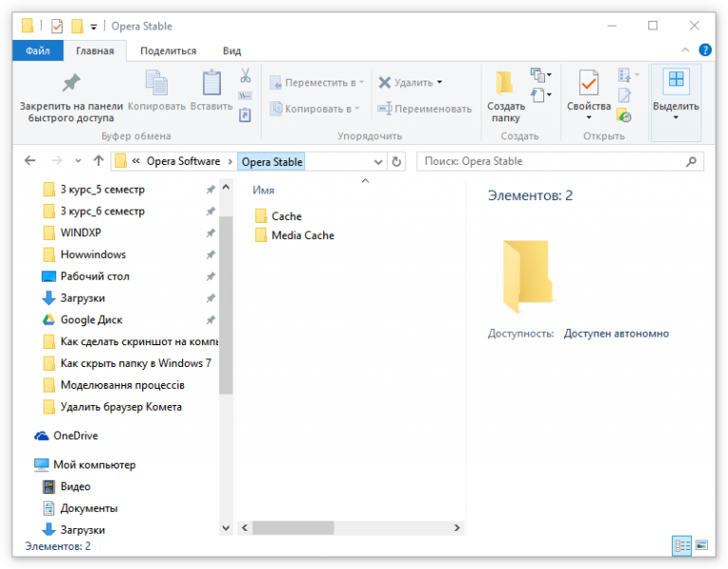Open Видео under Мой компьютер
The height and width of the screenshot is (569, 728).
click(x=67, y=486)
